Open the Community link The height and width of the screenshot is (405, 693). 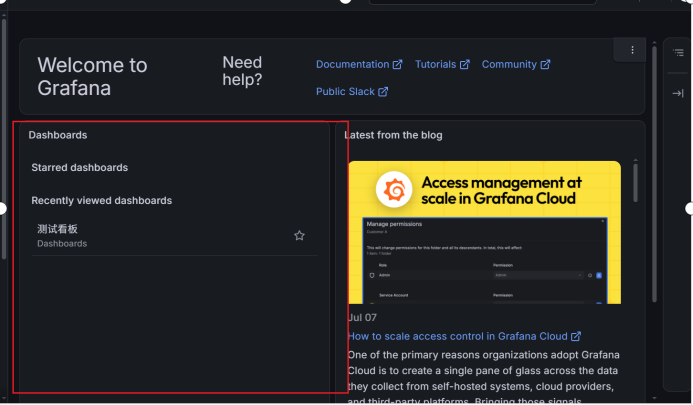click(x=509, y=65)
